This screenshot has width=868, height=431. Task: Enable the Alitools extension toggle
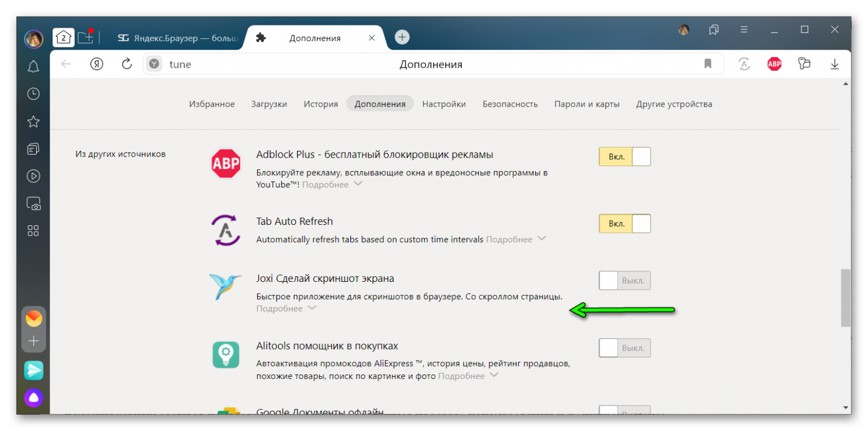[624, 348]
